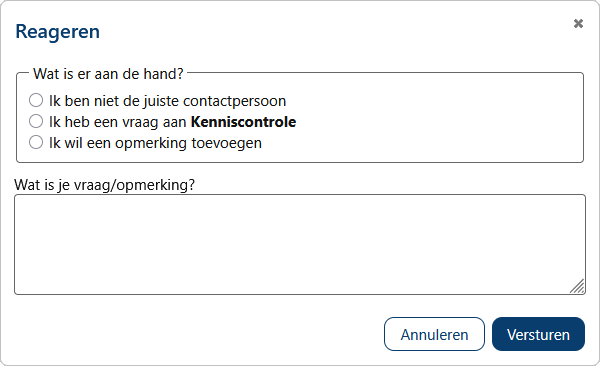Click the text area resize grip icon

pyautogui.click(x=577, y=286)
